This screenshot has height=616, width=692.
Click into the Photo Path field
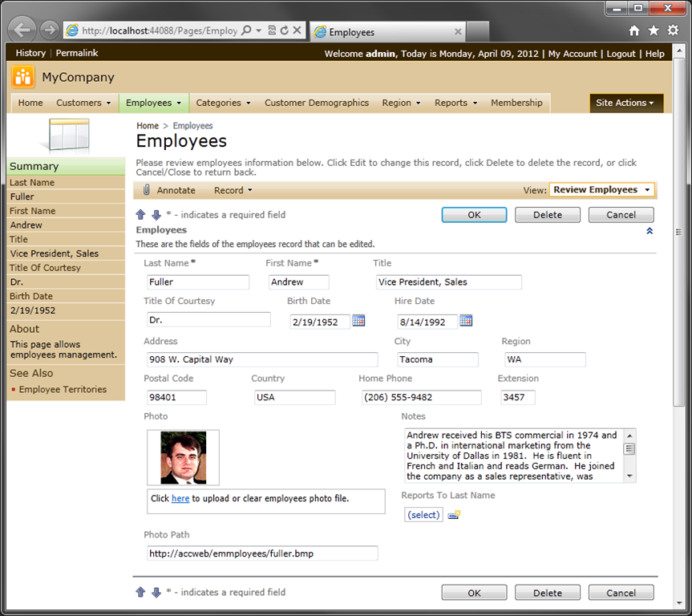pyautogui.click(x=262, y=553)
